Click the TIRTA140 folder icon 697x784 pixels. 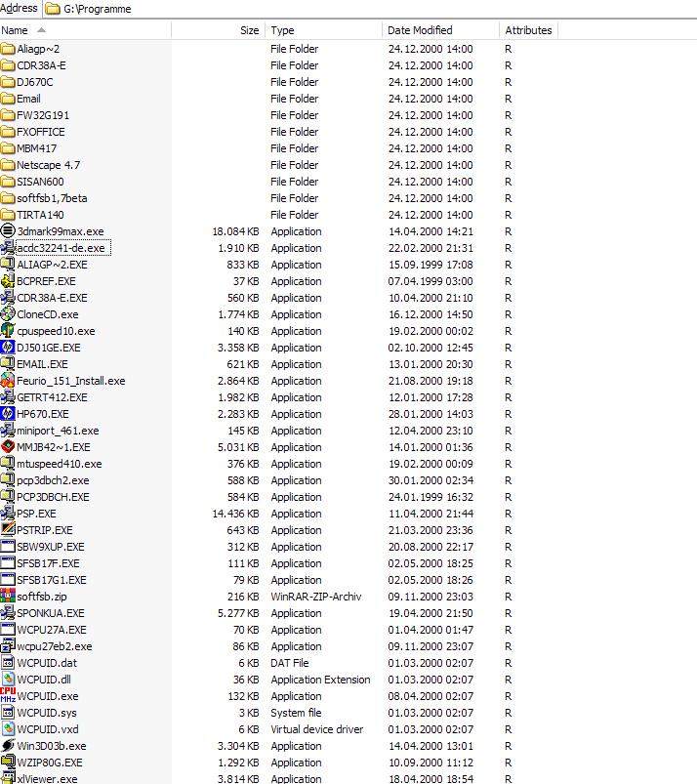[x=8, y=215]
